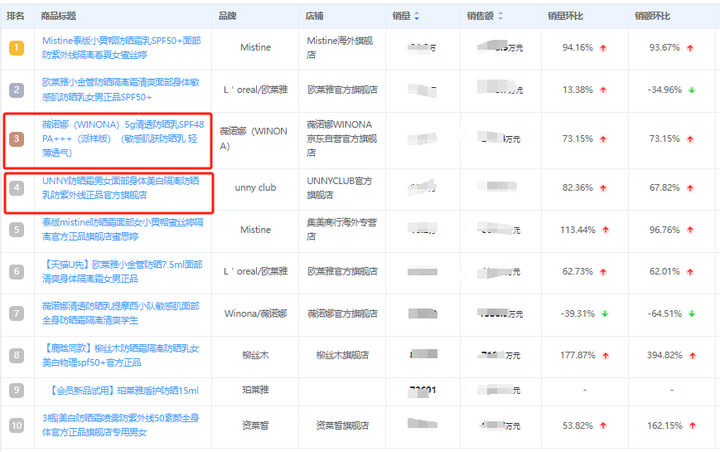Click red up arrow beside 13.38%

(x=603, y=90)
